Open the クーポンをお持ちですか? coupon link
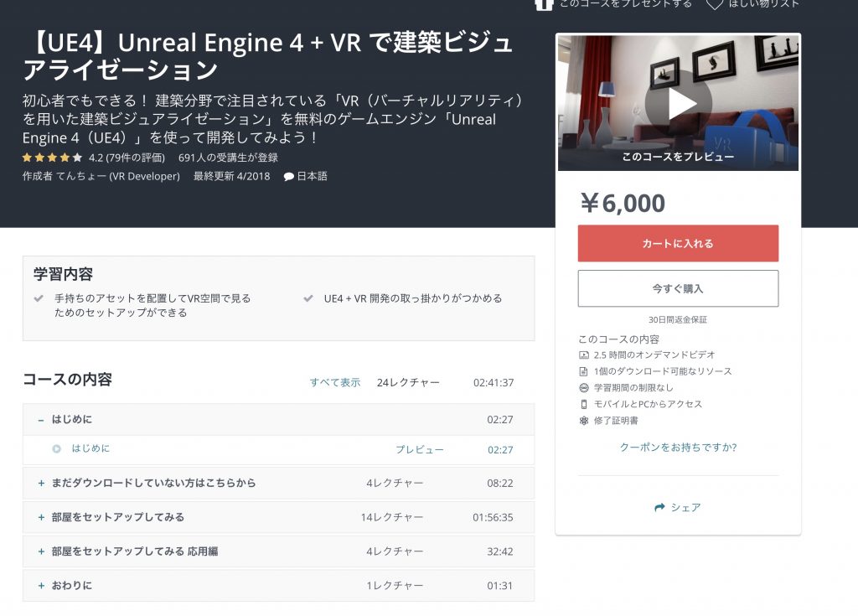The image size is (858, 616). point(678,447)
